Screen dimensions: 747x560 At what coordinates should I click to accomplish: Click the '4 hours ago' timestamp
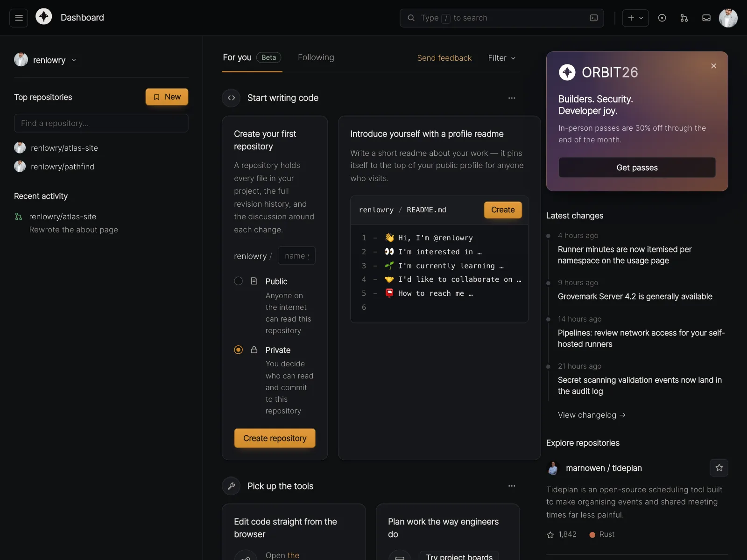coord(578,236)
